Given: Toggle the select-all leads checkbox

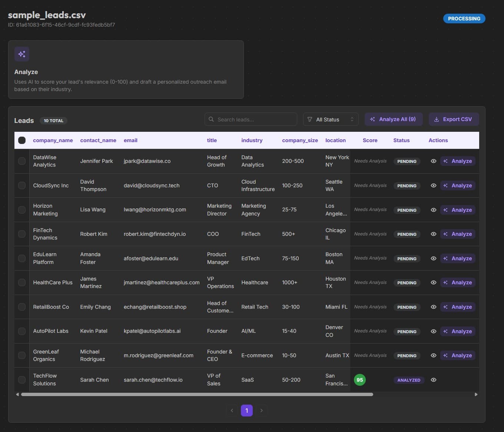Looking at the screenshot, I should 22,140.
